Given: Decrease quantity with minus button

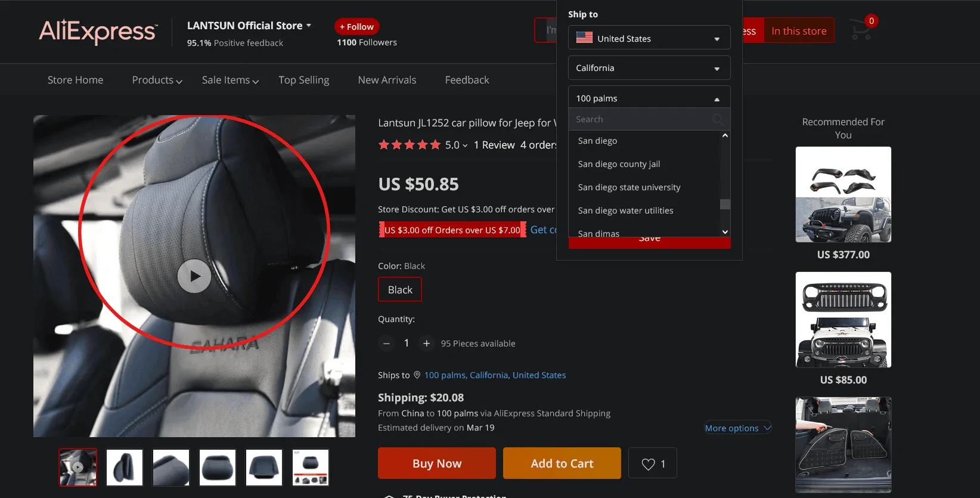Looking at the screenshot, I should [x=386, y=344].
